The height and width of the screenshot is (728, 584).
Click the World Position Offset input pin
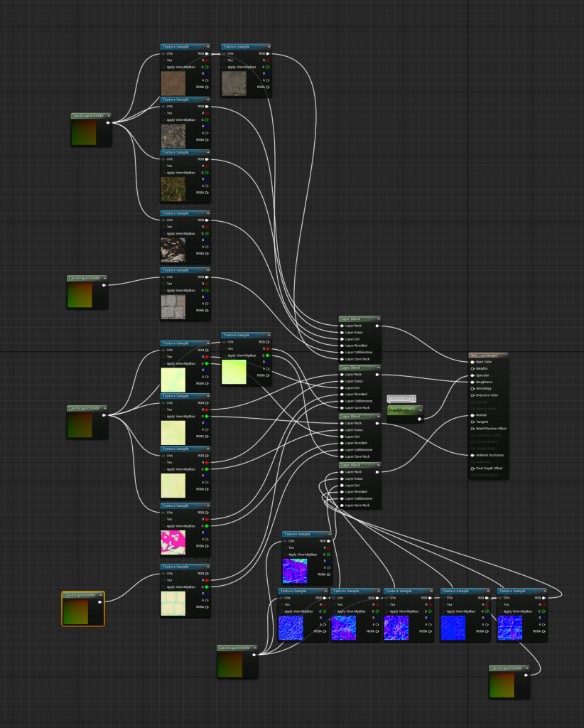click(x=473, y=429)
